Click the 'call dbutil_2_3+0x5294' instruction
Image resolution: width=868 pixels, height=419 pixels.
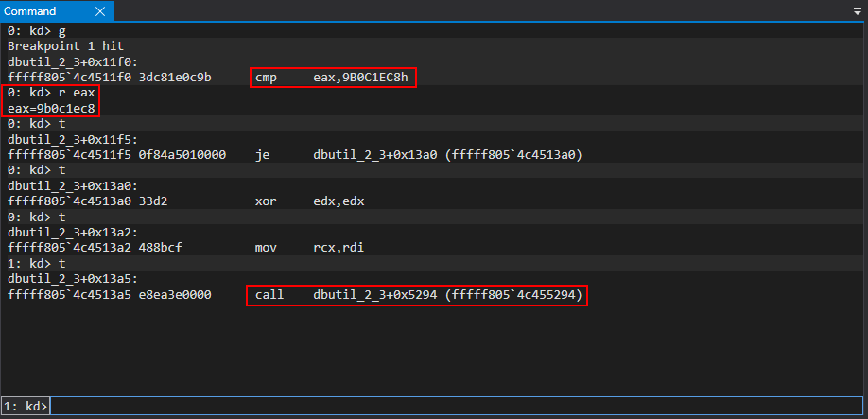(x=416, y=296)
